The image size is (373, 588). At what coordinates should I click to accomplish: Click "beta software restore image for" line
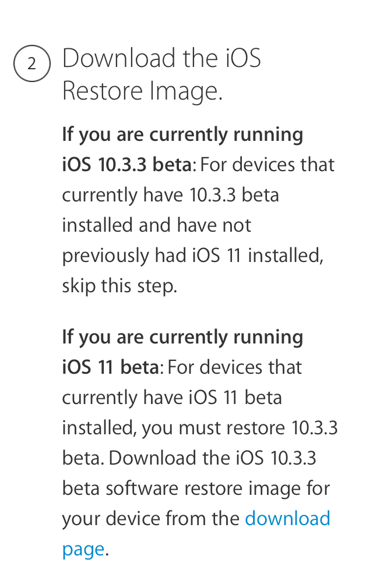(196, 488)
